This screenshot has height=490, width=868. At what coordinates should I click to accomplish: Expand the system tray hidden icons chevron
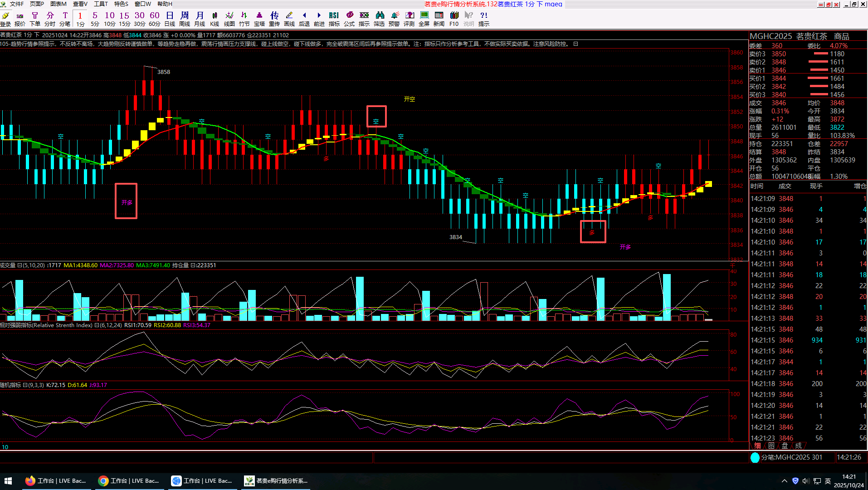[785, 481]
